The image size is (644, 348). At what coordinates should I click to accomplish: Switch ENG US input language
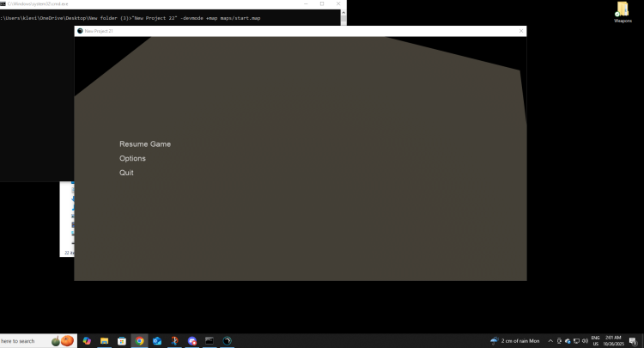596,340
